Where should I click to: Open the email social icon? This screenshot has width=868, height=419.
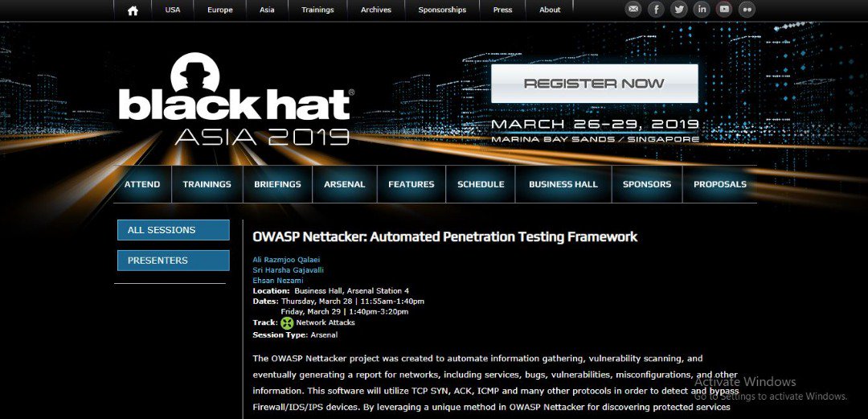coord(633,9)
